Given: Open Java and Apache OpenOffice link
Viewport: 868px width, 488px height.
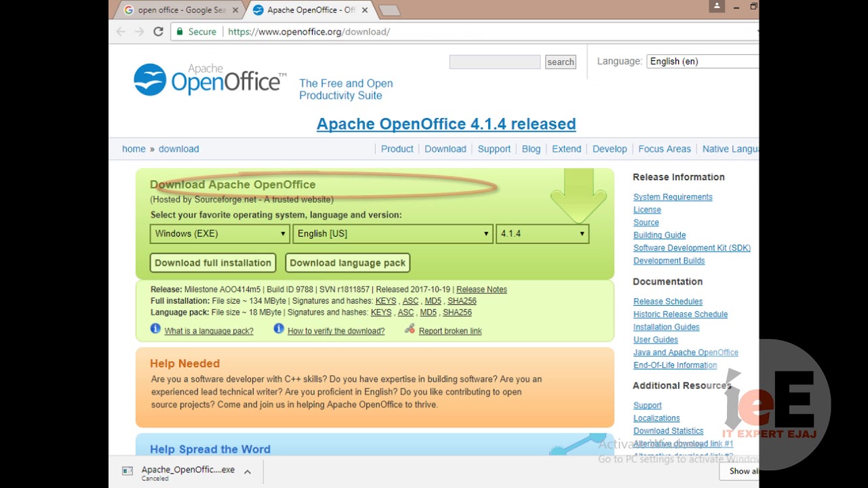Looking at the screenshot, I should click(x=686, y=352).
